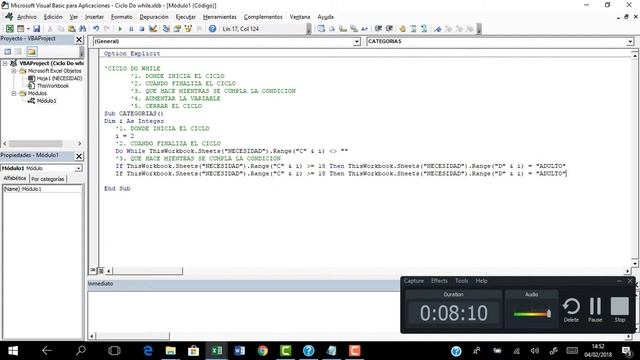Open the Archivo menu
The height and width of the screenshot is (360, 640).
pyautogui.click(x=27, y=17)
